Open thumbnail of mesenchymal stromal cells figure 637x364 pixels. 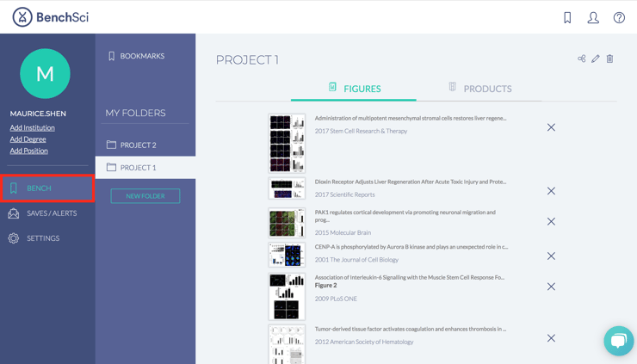[287, 144]
